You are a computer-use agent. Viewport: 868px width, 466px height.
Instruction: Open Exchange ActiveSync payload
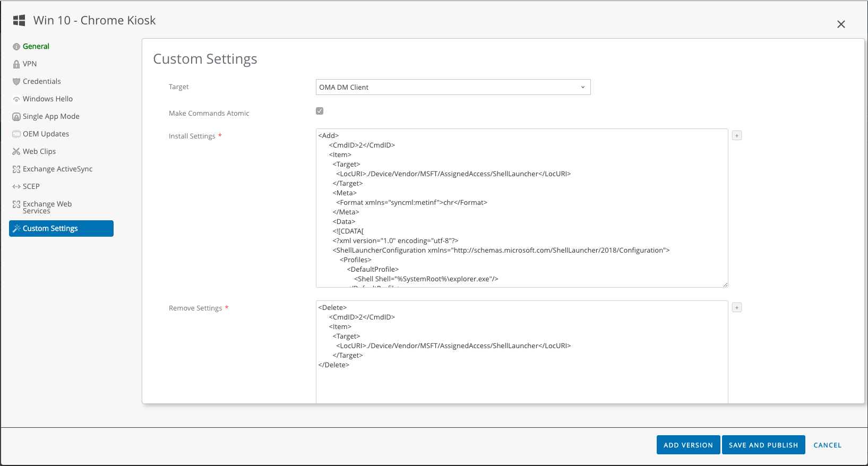pyautogui.click(x=57, y=169)
